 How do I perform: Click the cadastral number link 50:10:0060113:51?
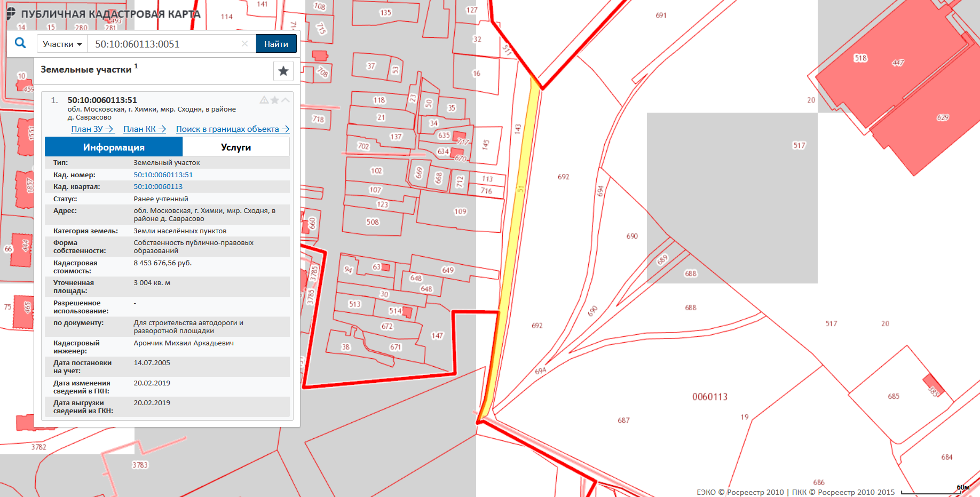163,175
